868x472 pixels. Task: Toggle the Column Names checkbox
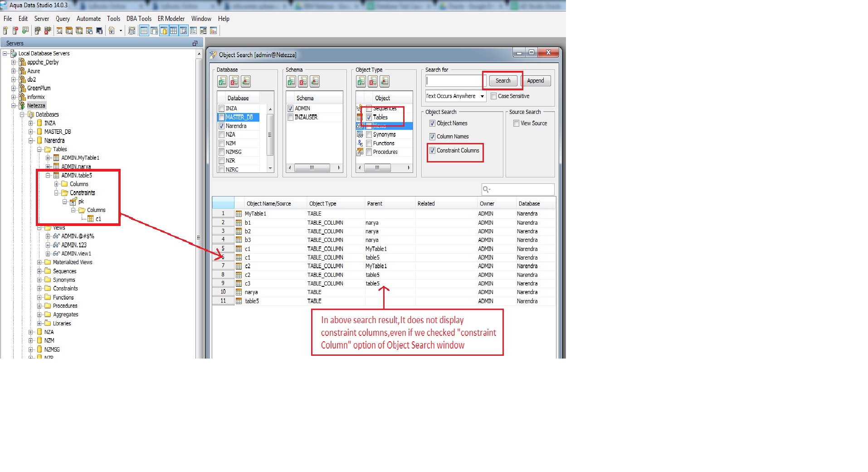click(x=432, y=137)
